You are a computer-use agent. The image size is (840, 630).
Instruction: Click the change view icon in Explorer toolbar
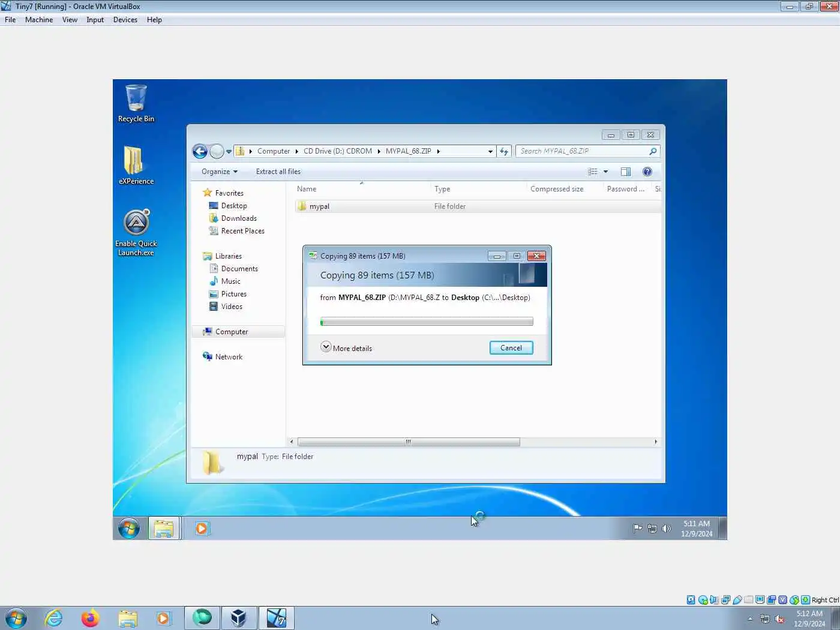pos(593,172)
